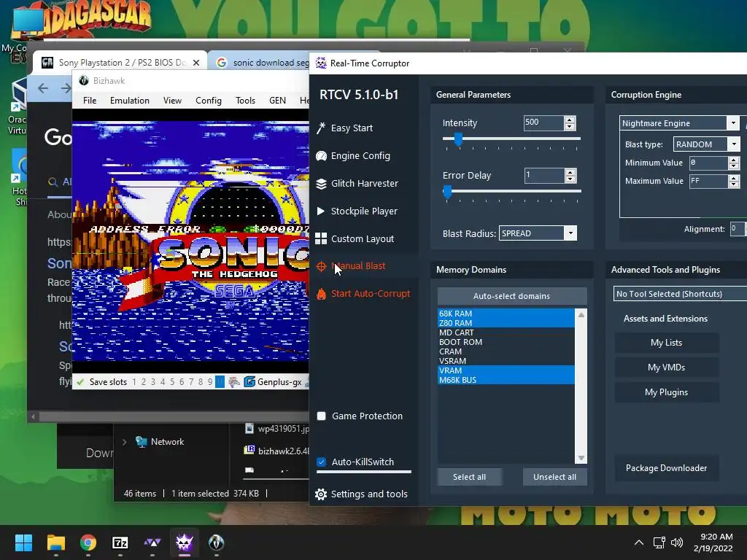This screenshot has height=560, width=747.
Task: Open Bizhawk Emulation menu
Action: point(130,101)
